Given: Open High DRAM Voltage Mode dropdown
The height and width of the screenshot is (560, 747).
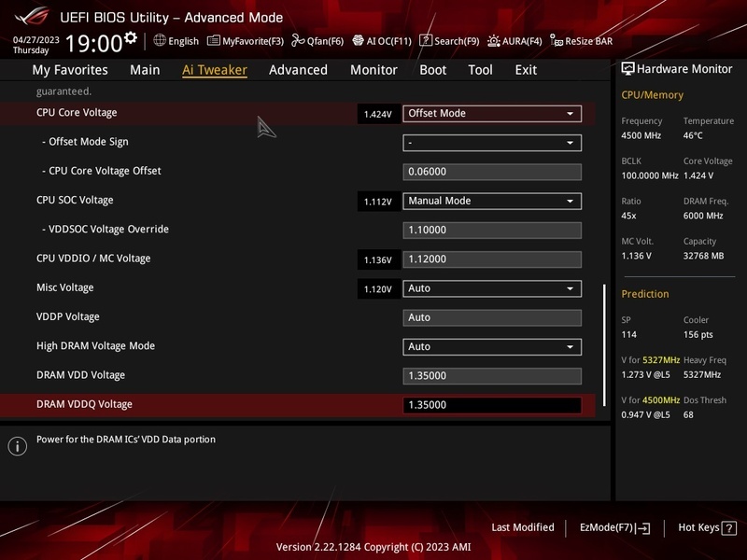Looking at the screenshot, I should click(492, 346).
